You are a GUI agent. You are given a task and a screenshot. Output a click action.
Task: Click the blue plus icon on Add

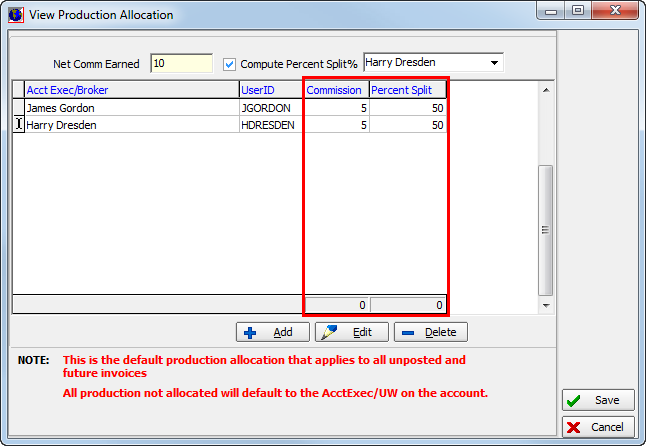click(251, 332)
